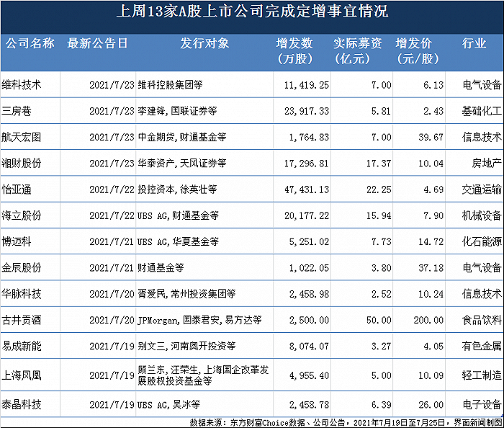Select the company name 航天宏图
Image resolution: width=504 pixels, height=428 pixels.
pos(22,138)
